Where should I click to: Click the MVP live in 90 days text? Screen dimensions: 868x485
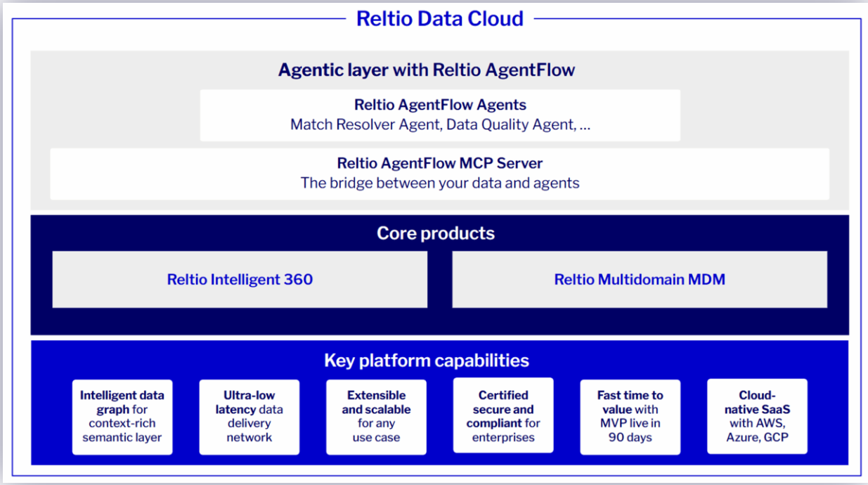[x=630, y=429]
